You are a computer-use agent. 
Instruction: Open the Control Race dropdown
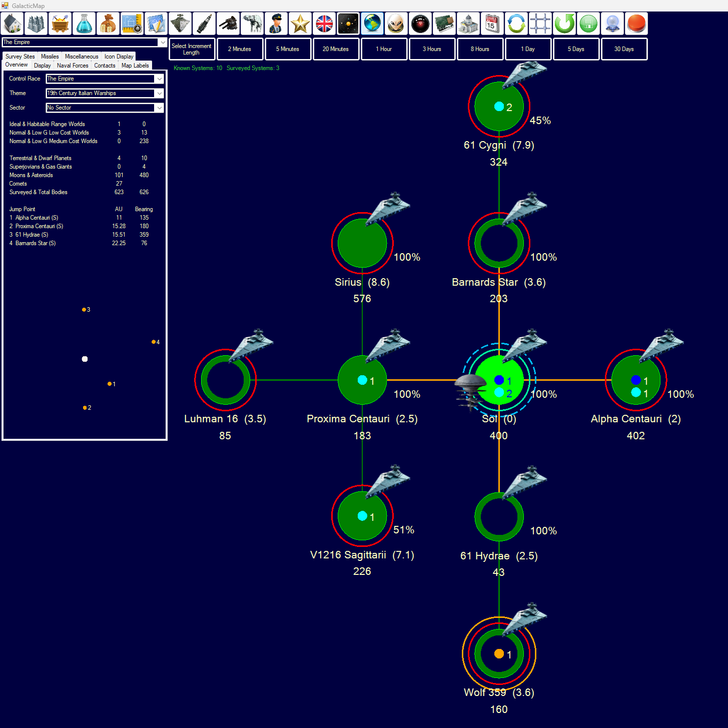pyautogui.click(x=105, y=79)
